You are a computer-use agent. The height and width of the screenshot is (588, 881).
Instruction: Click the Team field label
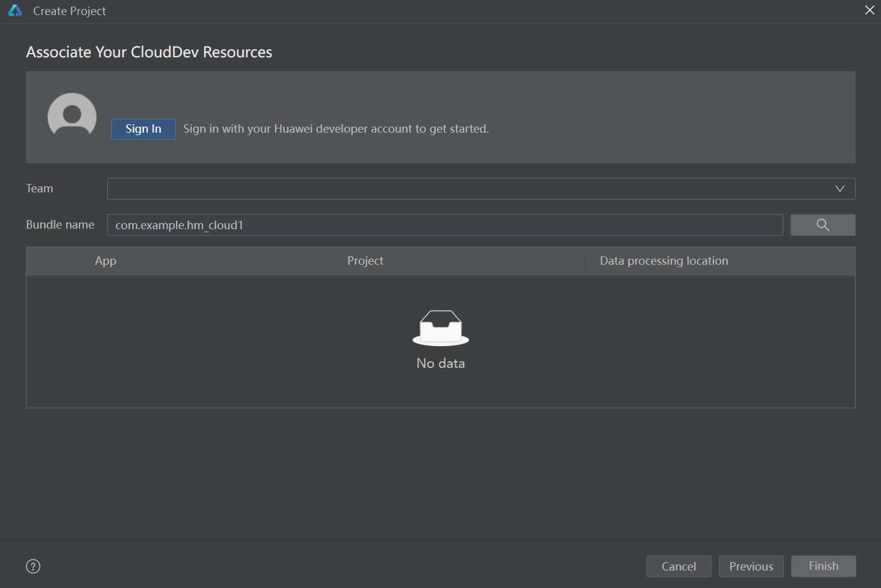(x=40, y=189)
